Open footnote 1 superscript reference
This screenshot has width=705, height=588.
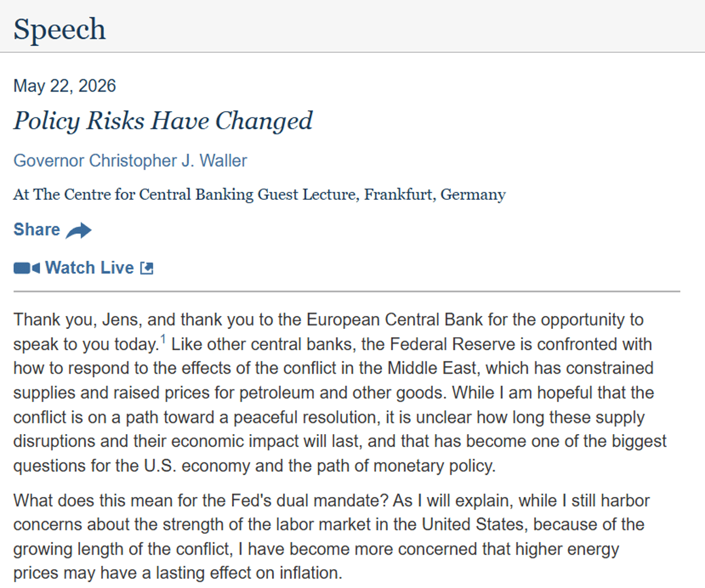pyautogui.click(x=163, y=340)
